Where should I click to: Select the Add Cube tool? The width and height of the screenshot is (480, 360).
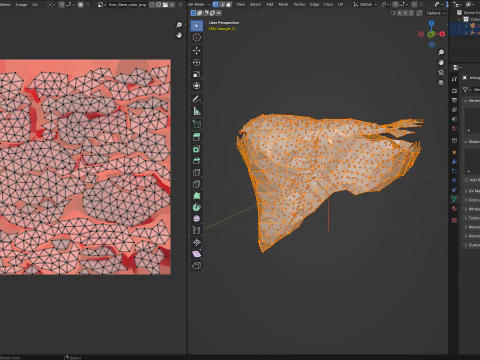coord(197,124)
